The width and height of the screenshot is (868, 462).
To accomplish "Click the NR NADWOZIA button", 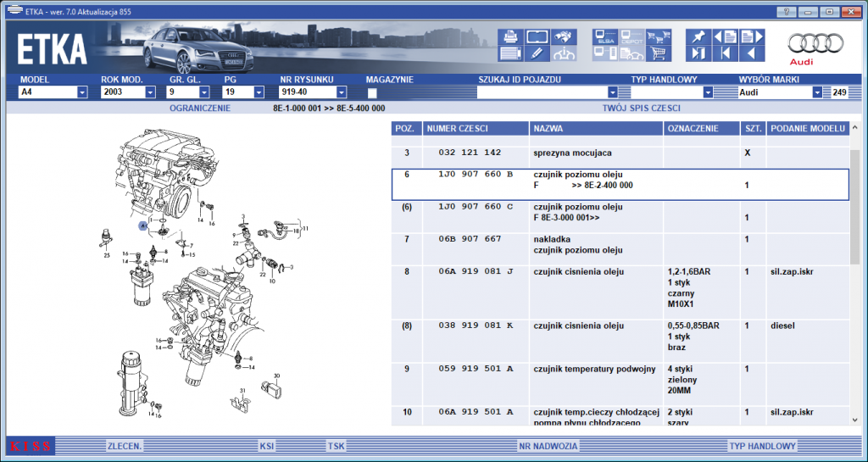I will 548,446.
